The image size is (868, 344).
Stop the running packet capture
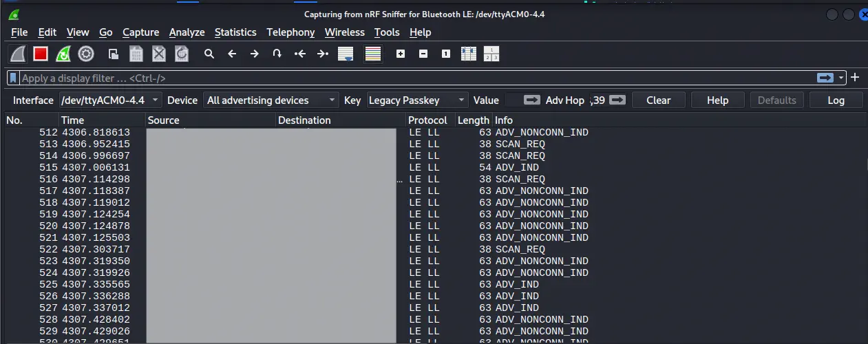(x=41, y=54)
